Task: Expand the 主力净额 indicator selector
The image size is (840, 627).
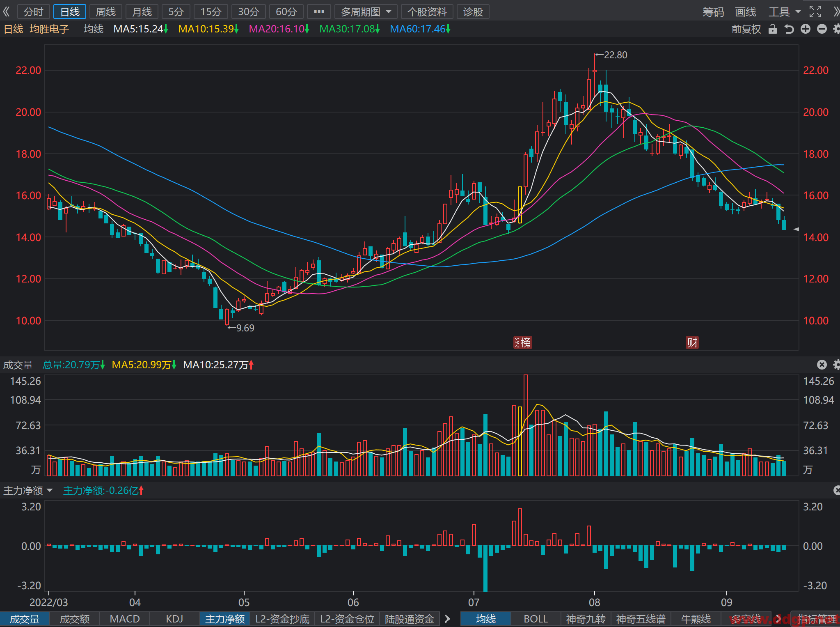Action: (28, 491)
